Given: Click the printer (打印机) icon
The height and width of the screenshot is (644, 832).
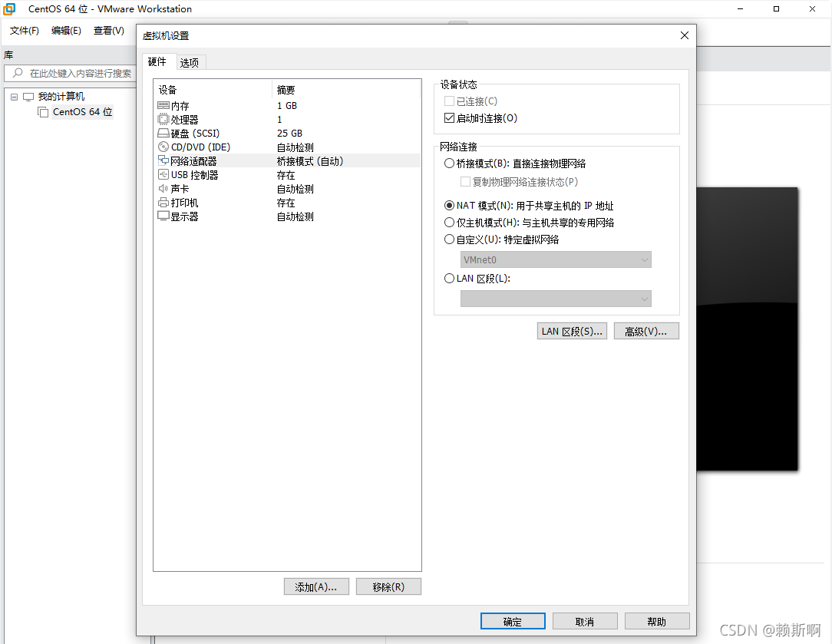Looking at the screenshot, I should [163, 202].
